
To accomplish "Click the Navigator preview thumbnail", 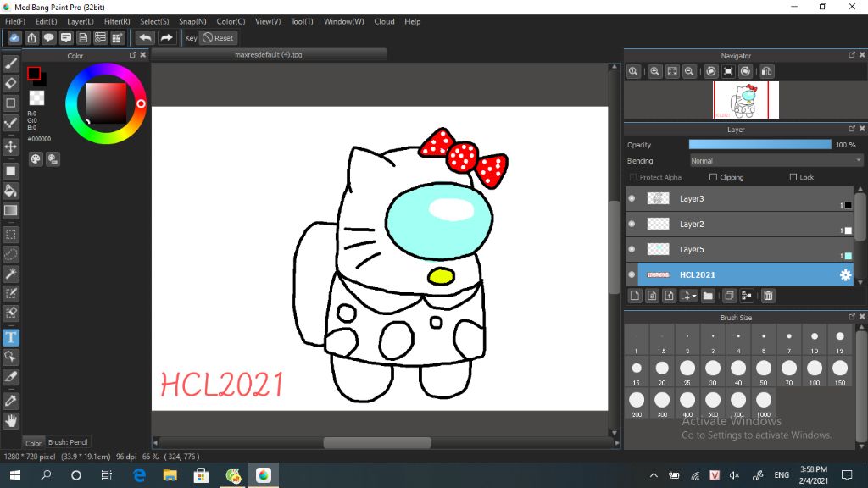I will (746, 100).
